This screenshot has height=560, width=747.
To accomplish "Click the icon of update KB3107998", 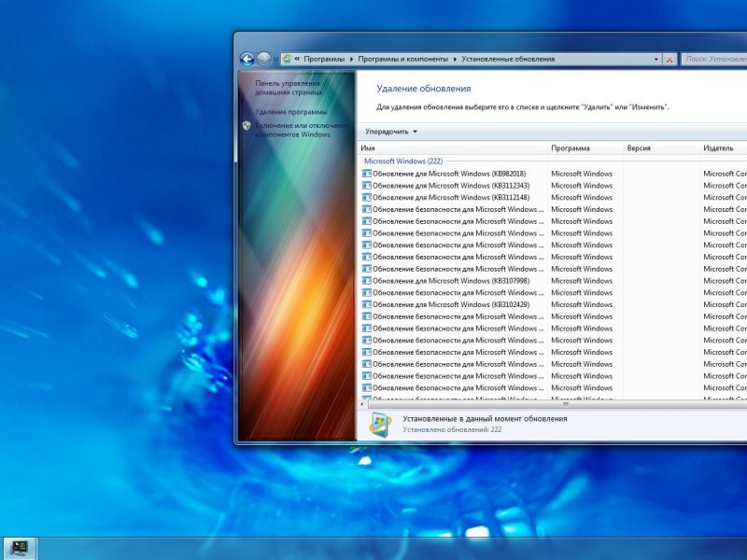I will [x=366, y=281].
